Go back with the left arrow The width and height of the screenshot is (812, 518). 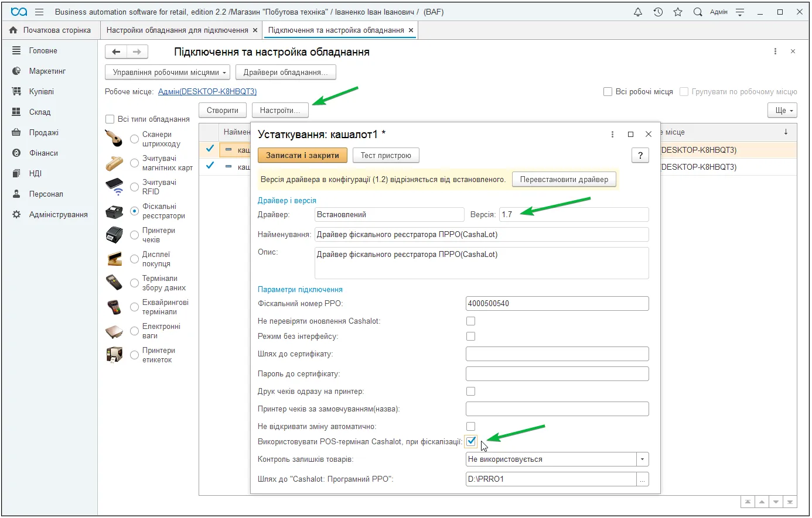pos(116,52)
